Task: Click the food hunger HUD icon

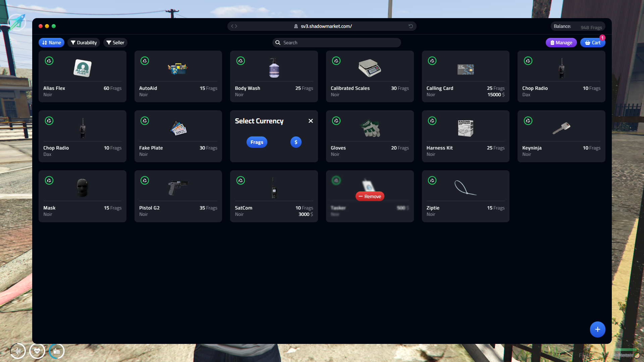Action: point(57,351)
